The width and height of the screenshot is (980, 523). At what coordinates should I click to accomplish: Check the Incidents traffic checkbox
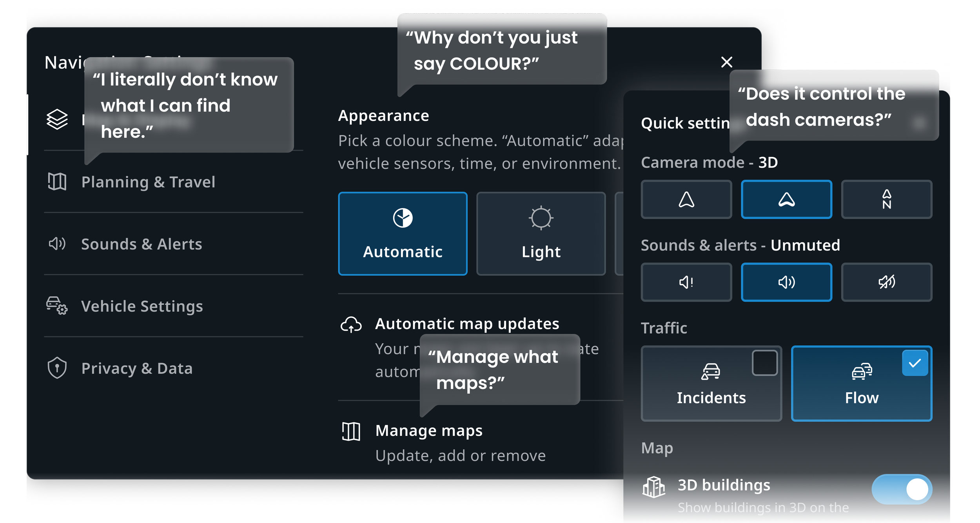coord(764,363)
